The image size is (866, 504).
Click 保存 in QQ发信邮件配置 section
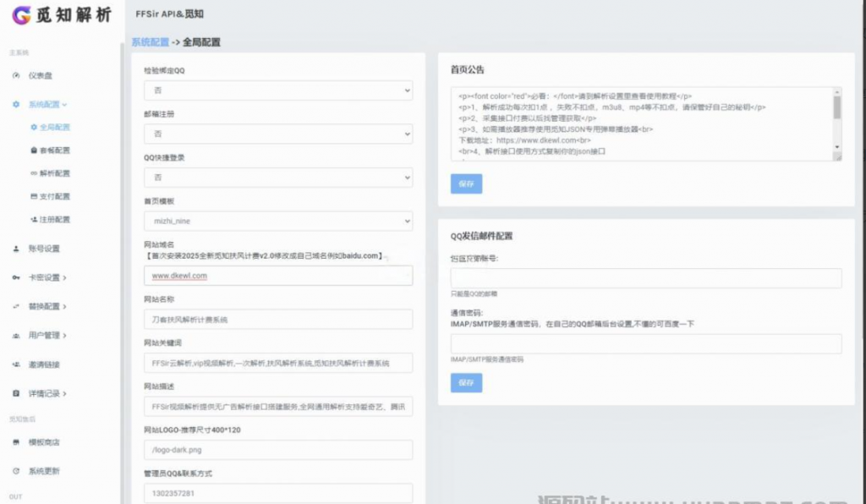point(466,382)
